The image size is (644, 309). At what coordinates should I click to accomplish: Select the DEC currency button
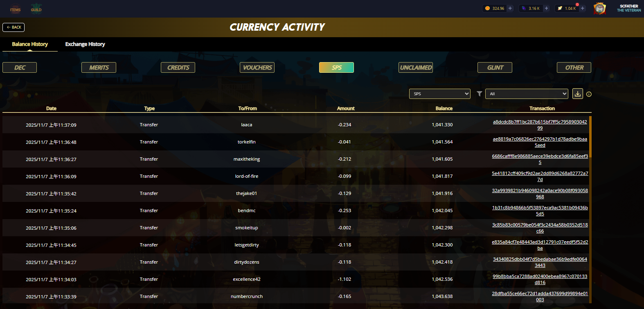tap(20, 67)
